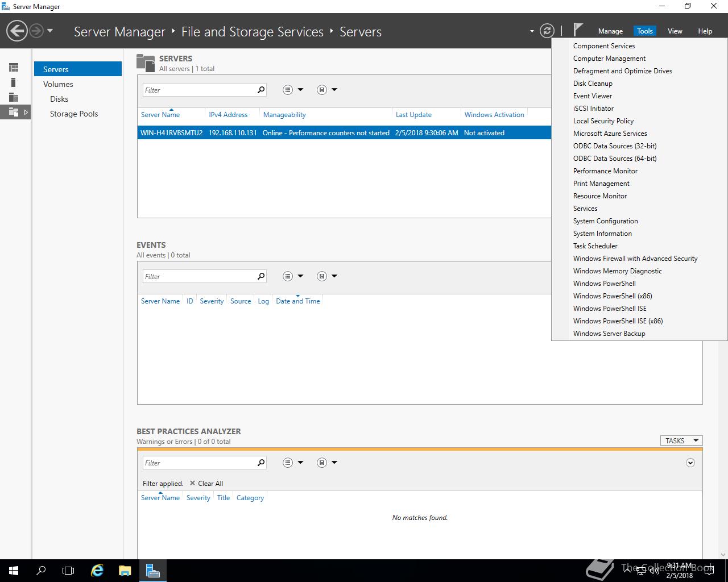Go back with the left arrow navigation button

pos(17,31)
